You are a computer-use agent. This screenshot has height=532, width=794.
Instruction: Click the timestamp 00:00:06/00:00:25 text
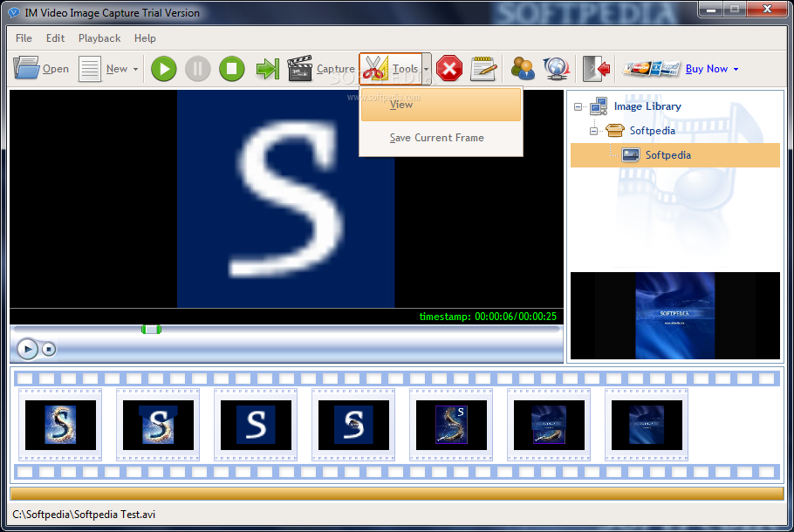click(x=488, y=317)
